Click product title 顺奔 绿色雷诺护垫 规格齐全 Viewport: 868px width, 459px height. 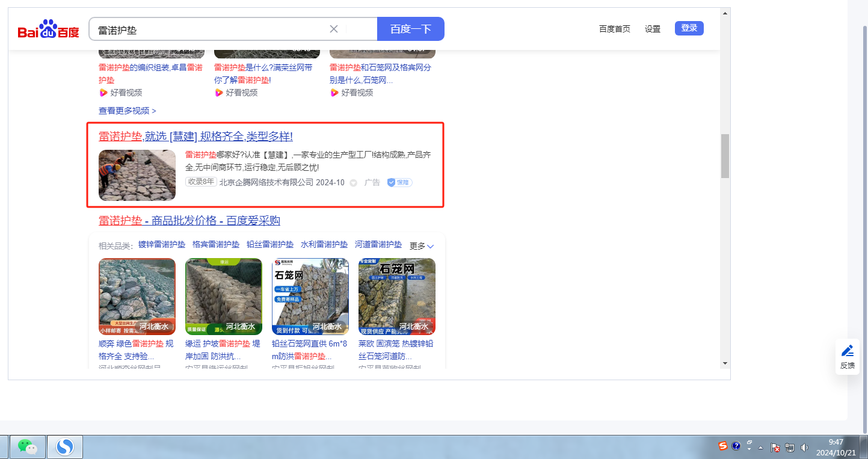point(136,350)
